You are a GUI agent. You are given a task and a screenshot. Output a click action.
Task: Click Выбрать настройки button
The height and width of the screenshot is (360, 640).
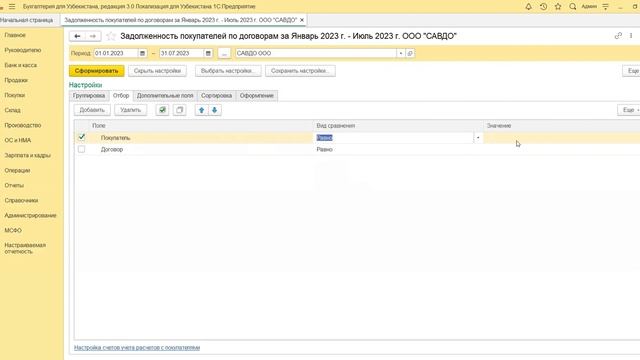click(228, 71)
